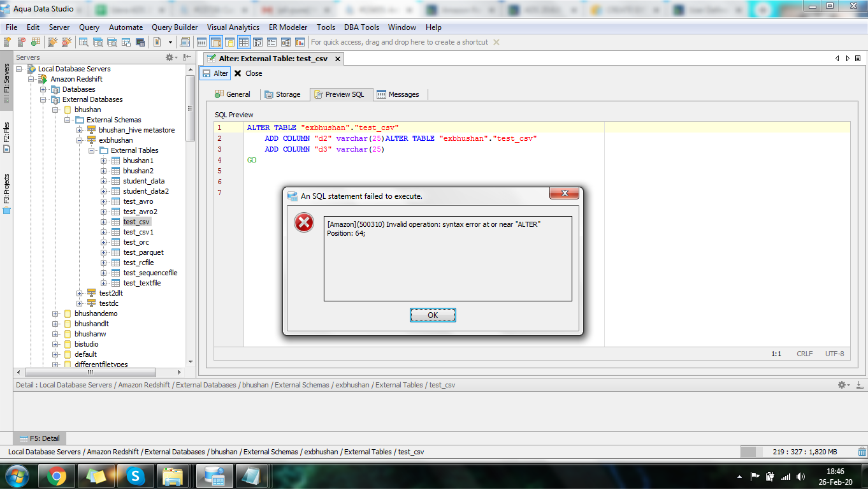Open the Servers panel gear settings

tap(171, 57)
